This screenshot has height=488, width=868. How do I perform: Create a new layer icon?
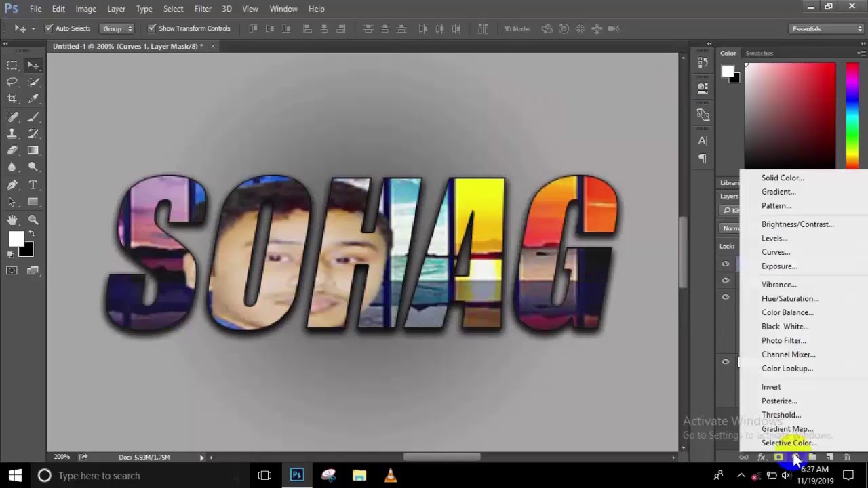click(829, 457)
